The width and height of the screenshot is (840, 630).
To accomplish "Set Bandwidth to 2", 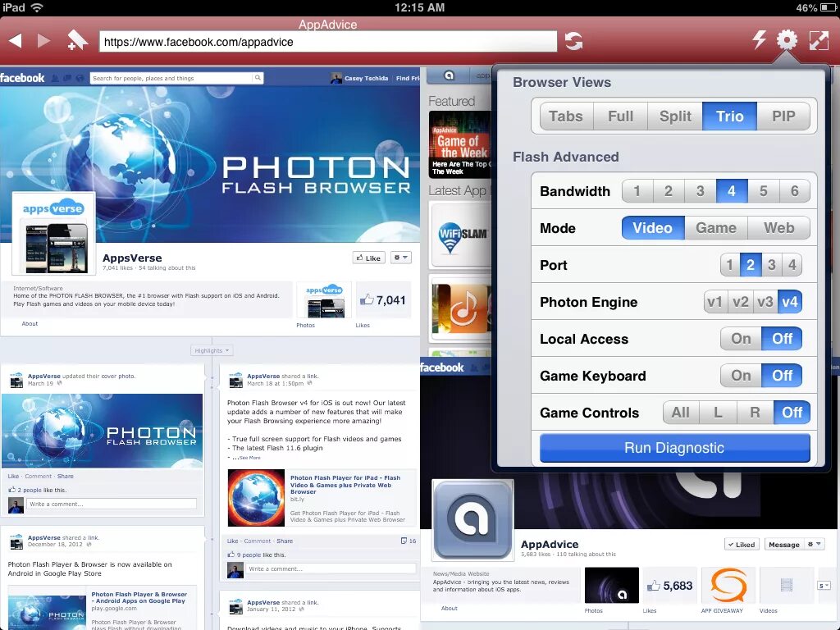I will 669,191.
